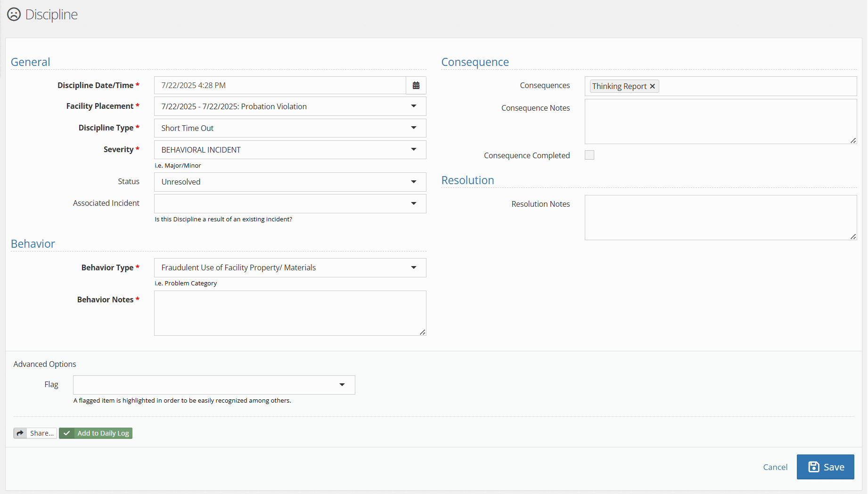Image resolution: width=868 pixels, height=494 pixels.
Task: Click the Facility Placement label
Action: [100, 106]
